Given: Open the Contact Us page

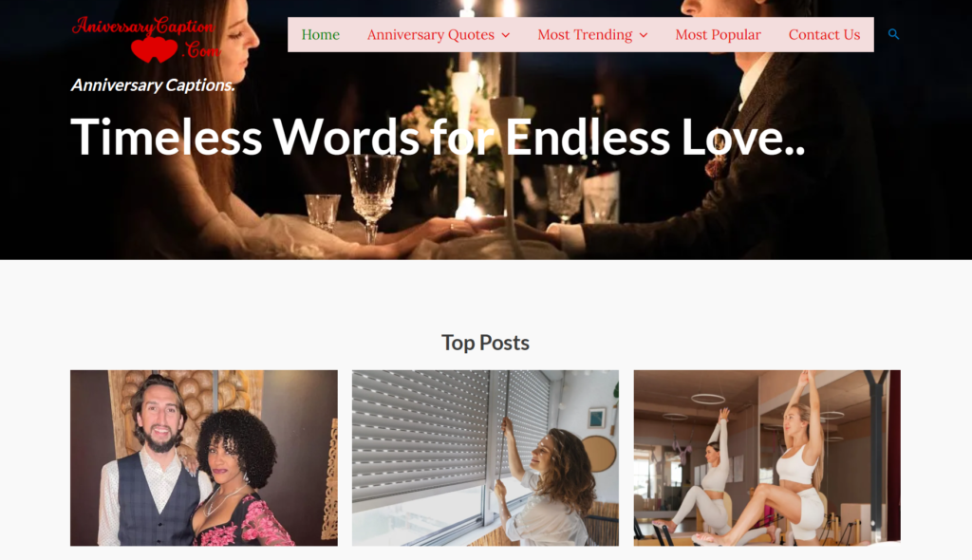Looking at the screenshot, I should [x=824, y=35].
